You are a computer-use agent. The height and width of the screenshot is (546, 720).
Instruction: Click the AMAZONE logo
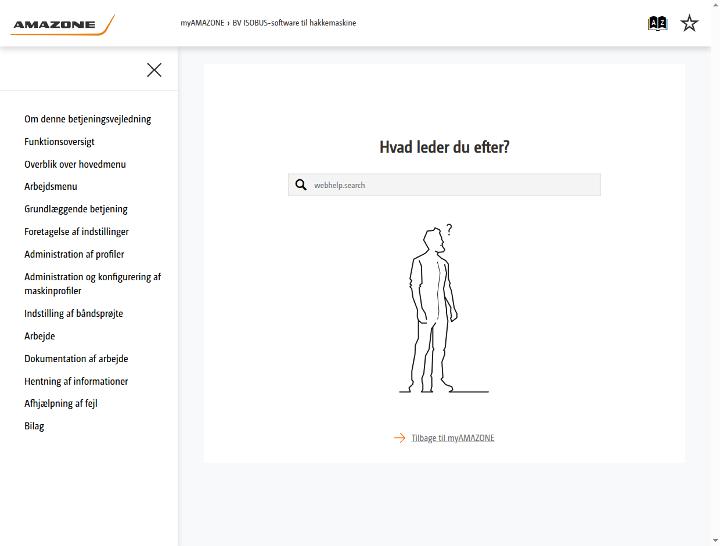62,25
